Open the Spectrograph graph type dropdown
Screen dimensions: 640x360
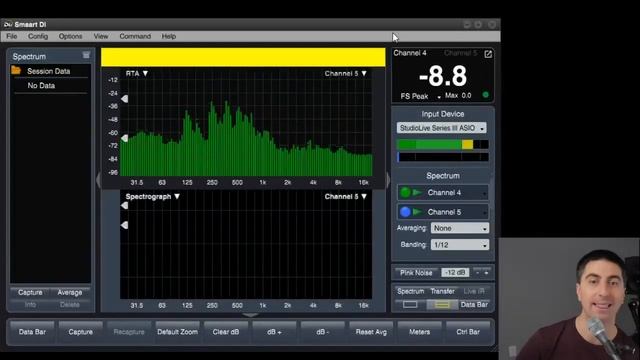[153, 196]
